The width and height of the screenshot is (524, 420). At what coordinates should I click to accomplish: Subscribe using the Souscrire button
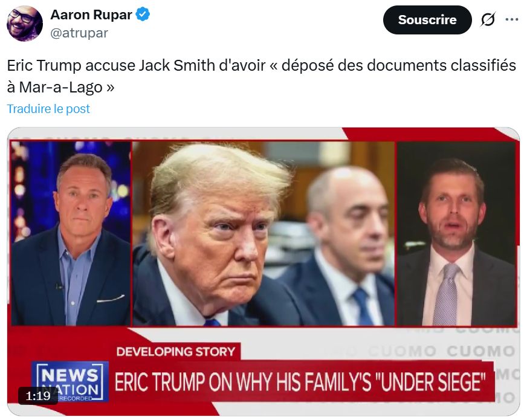coord(427,20)
